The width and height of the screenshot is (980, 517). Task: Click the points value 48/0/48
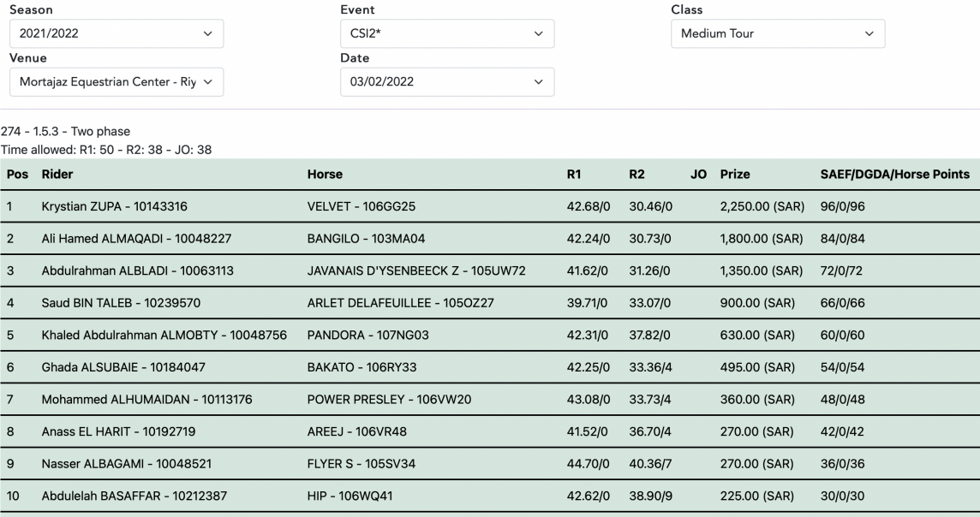point(842,400)
